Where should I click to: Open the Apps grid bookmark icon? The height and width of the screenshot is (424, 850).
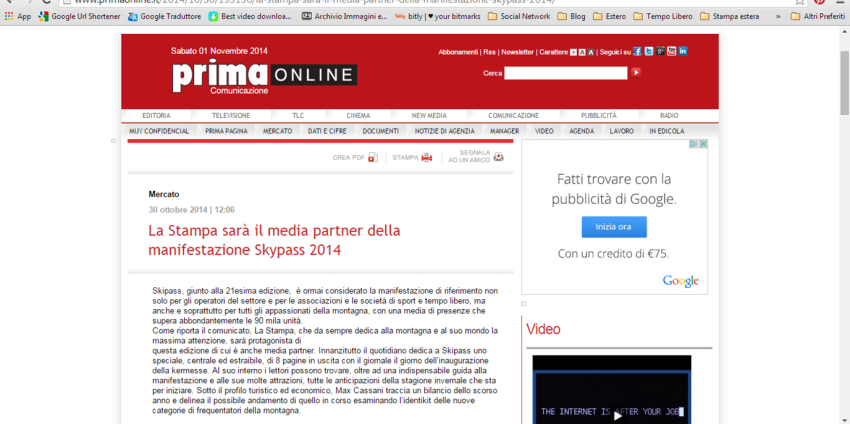(9, 16)
